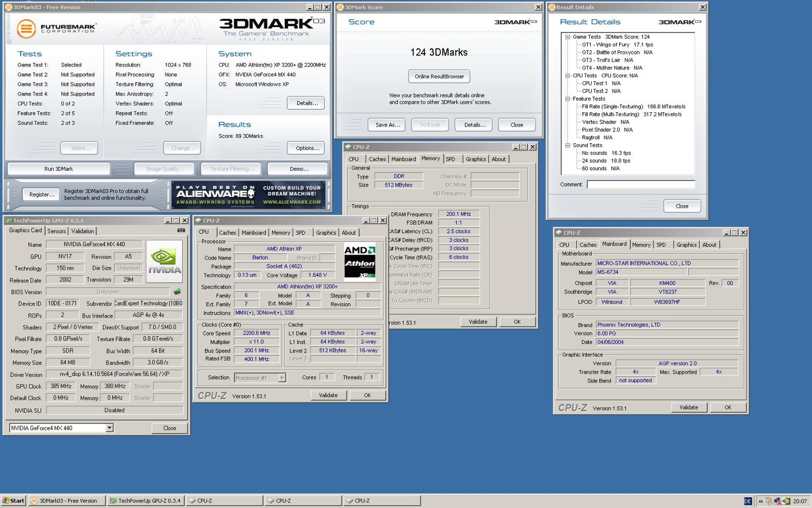
Task: Open SPD tab in the CPU-Z processor window
Action: coord(301,233)
